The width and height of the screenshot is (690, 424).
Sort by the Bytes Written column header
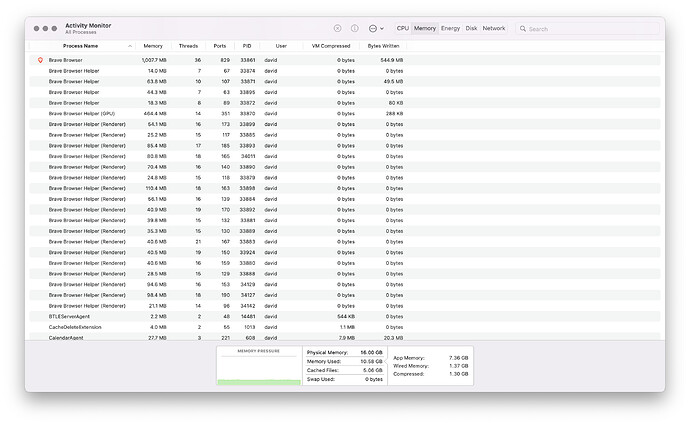tap(383, 46)
